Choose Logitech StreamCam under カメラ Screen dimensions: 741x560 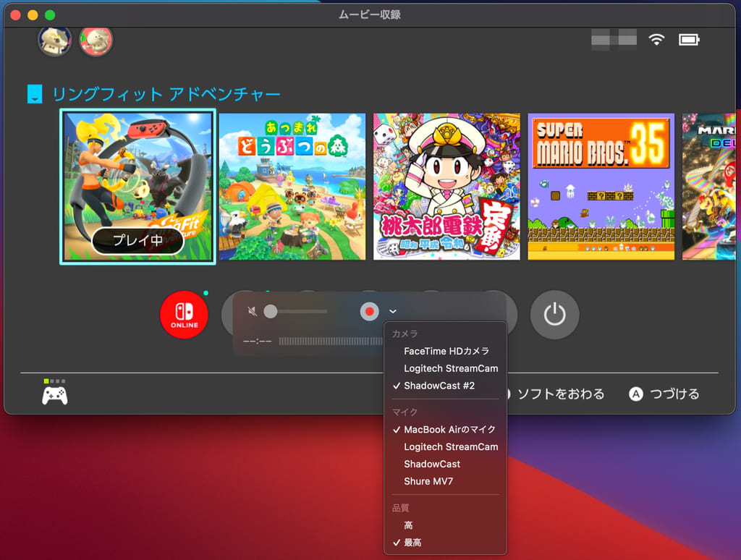pos(445,368)
